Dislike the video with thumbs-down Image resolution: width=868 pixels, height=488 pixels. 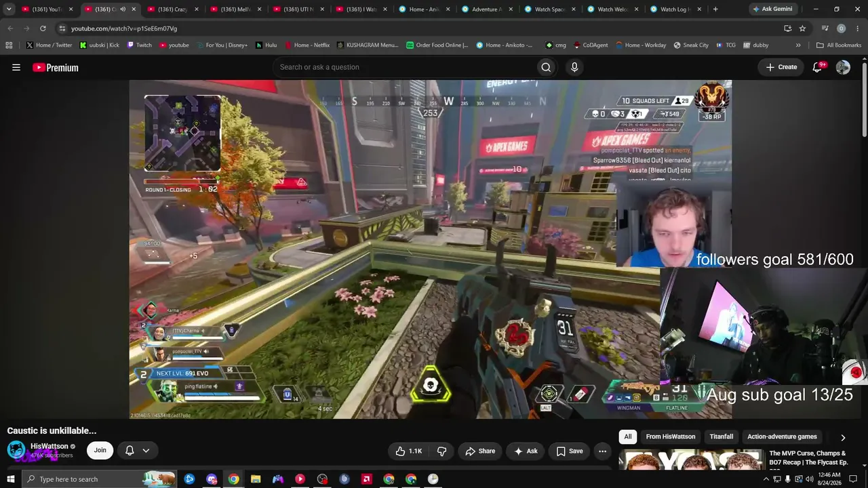(441, 451)
